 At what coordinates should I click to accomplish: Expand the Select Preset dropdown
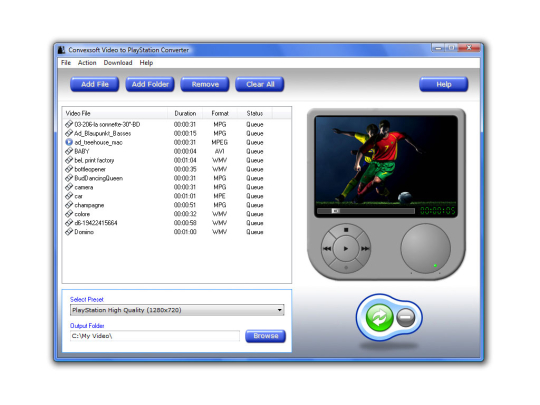pos(177,310)
